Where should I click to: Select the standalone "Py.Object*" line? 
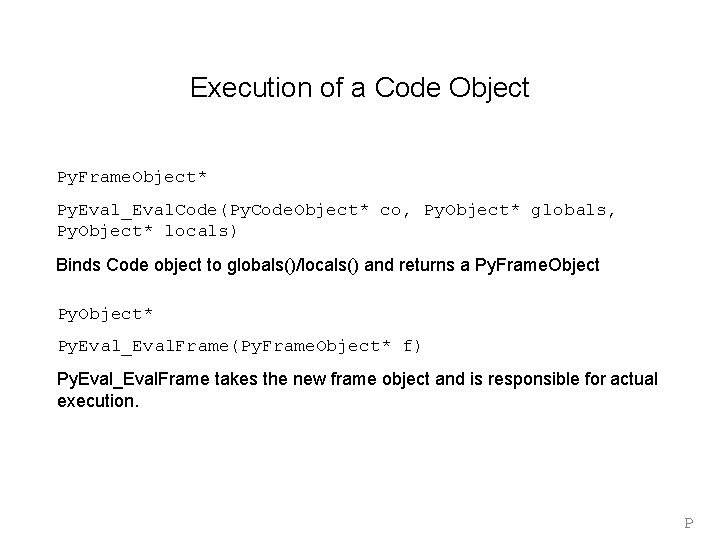(x=105, y=314)
